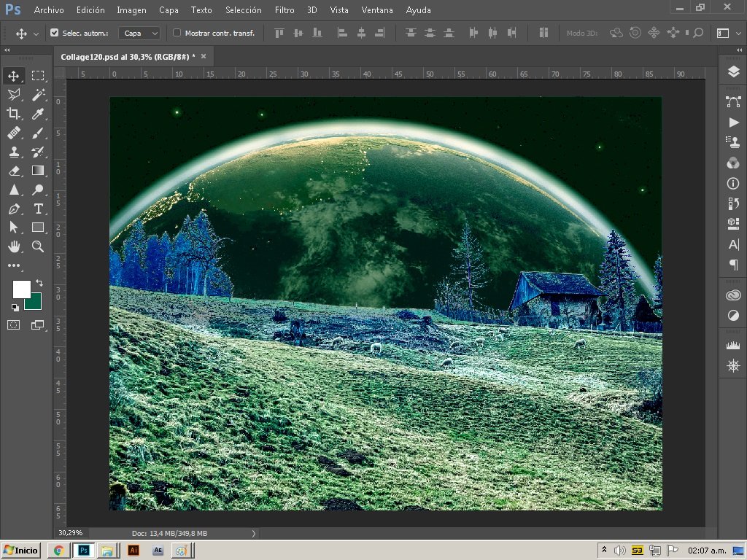Open the Capa menu
Viewport: 747px width, 560px height.
tap(169, 10)
